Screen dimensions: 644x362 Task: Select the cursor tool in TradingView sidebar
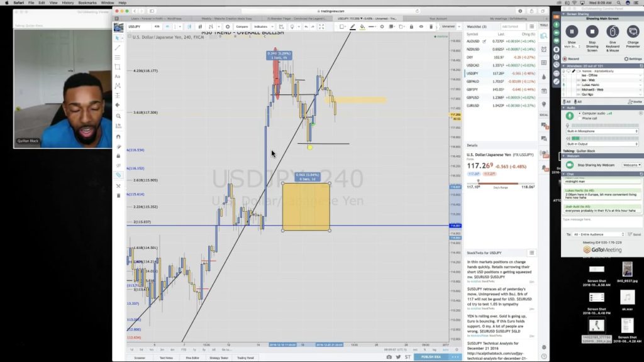[118, 38]
